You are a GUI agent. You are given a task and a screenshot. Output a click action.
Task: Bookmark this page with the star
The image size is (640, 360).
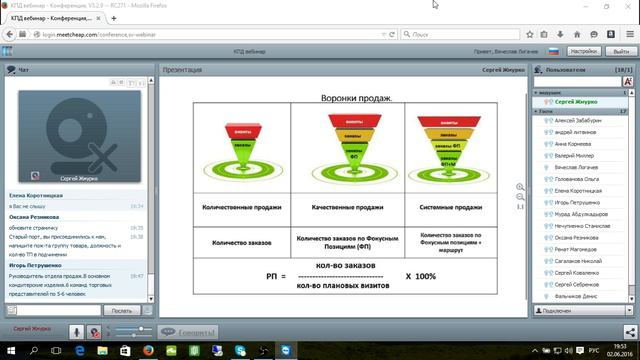(529, 34)
